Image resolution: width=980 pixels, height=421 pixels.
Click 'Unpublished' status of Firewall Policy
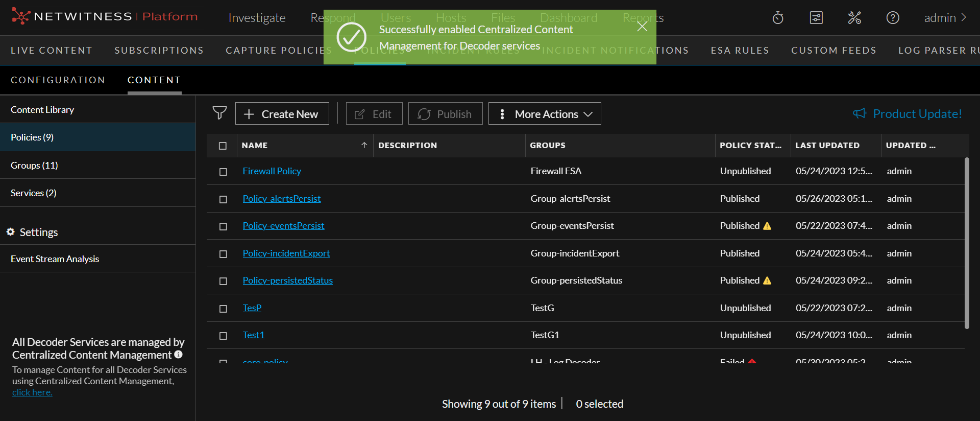745,171
